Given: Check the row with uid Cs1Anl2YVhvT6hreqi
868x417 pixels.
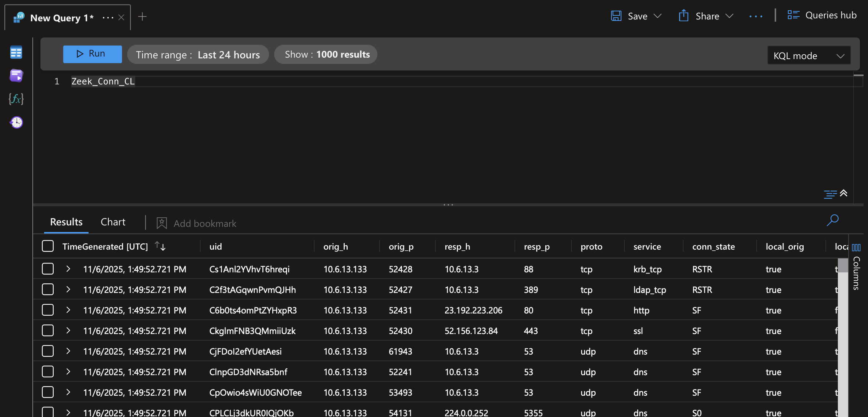Looking at the screenshot, I should [48, 269].
